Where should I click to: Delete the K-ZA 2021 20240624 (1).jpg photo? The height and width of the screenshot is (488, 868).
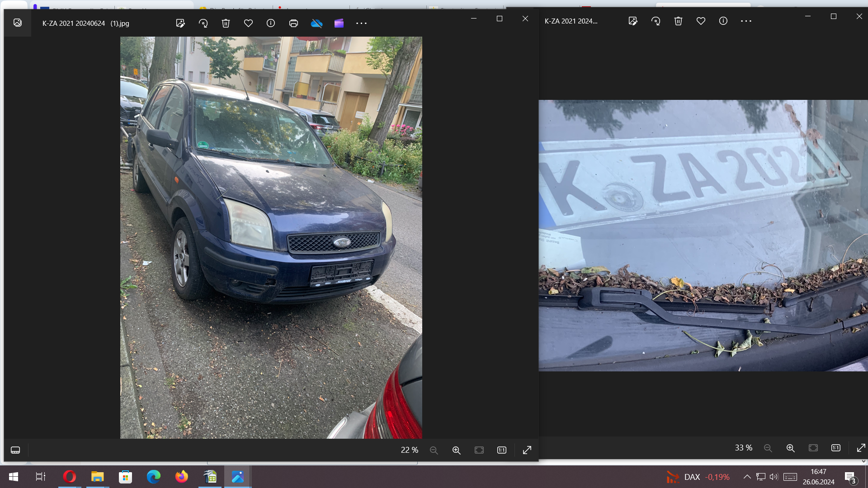pyautogui.click(x=226, y=23)
